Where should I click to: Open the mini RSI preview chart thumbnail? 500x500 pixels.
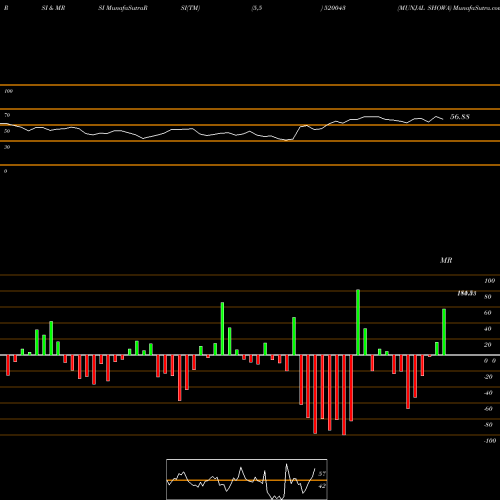(247, 479)
